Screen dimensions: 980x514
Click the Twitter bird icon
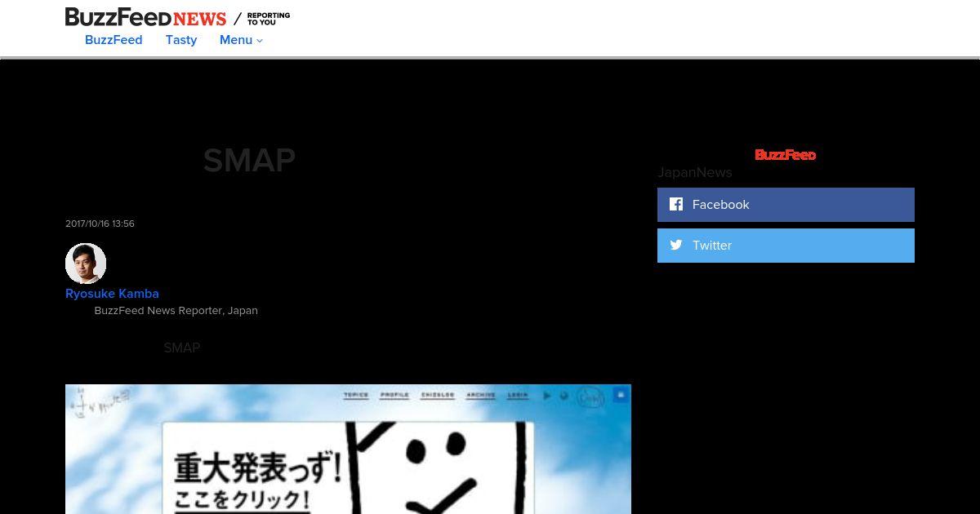coord(676,245)
